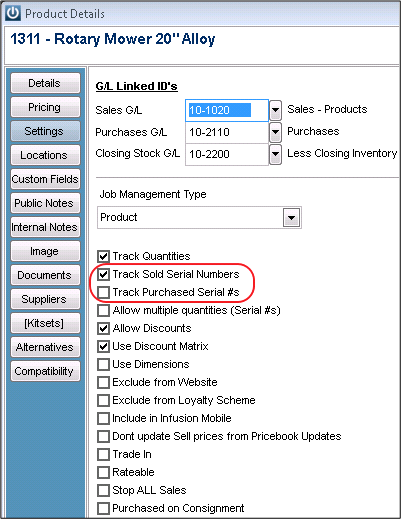Click the Job Management Type label
The height and width of the screenshot is (519, 401).
coord(153,194)
